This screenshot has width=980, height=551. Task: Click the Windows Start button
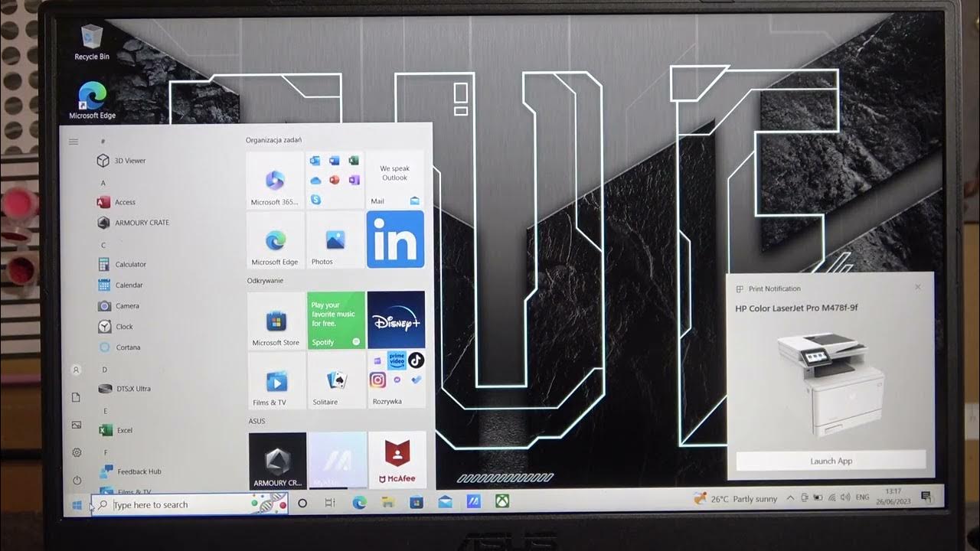77,504
